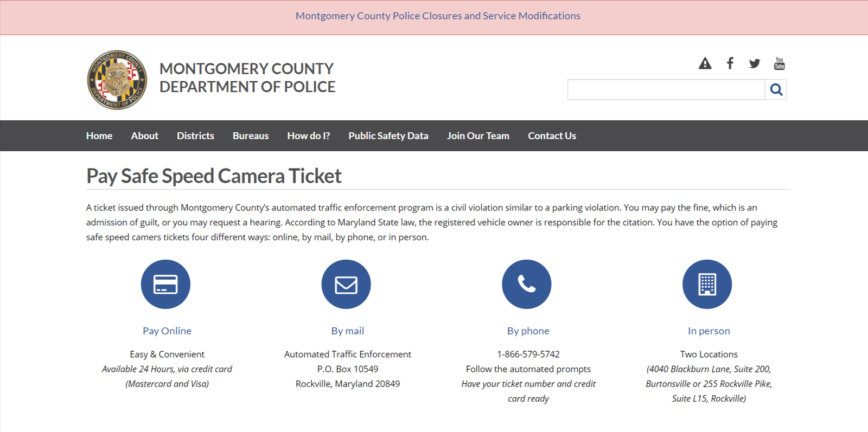
Task: Open the YouTube channel icon
Action: [x=779, y=63]
